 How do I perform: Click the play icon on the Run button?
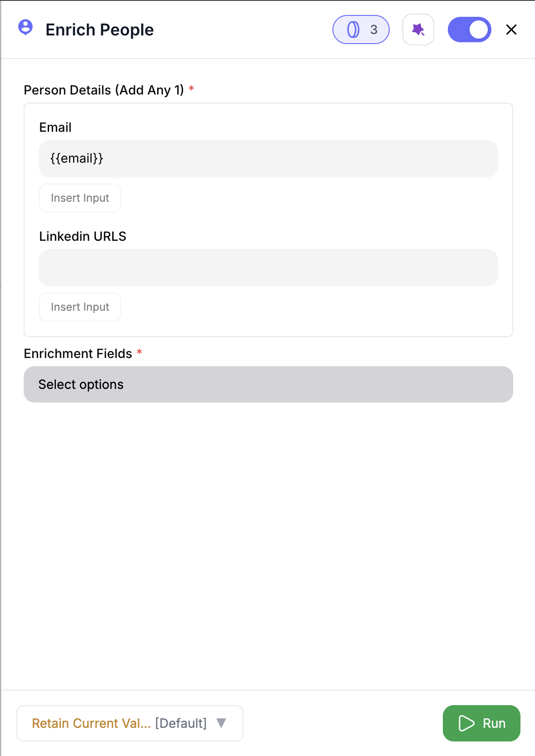(x=466, y=723)
